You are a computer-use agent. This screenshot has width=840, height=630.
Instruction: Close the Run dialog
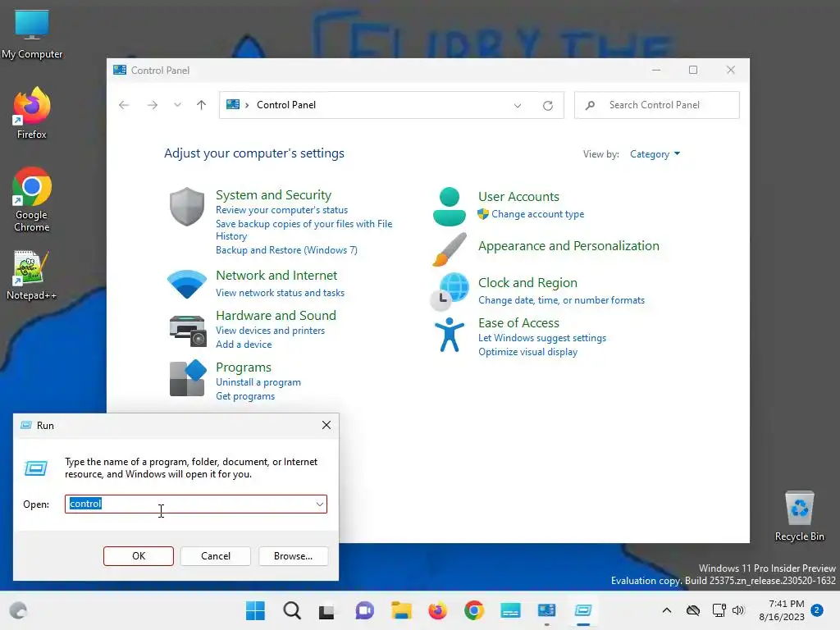click(x=326, y=426)
